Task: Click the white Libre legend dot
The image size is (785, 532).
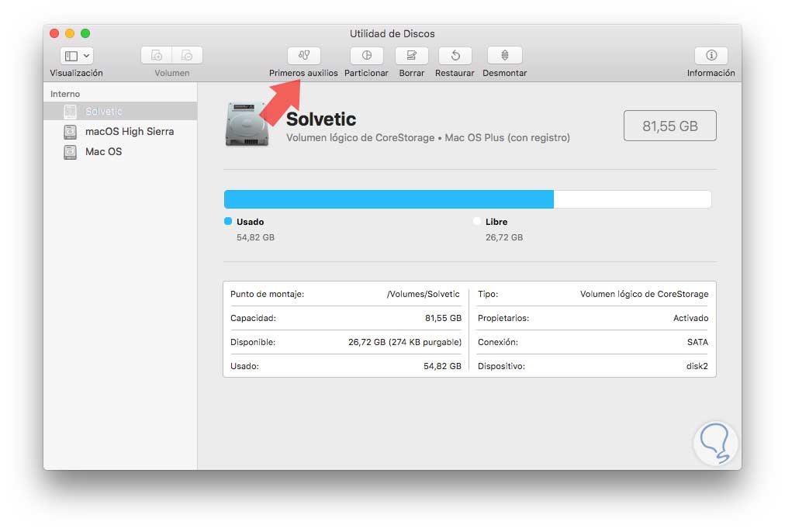Action: pos(476,221)
